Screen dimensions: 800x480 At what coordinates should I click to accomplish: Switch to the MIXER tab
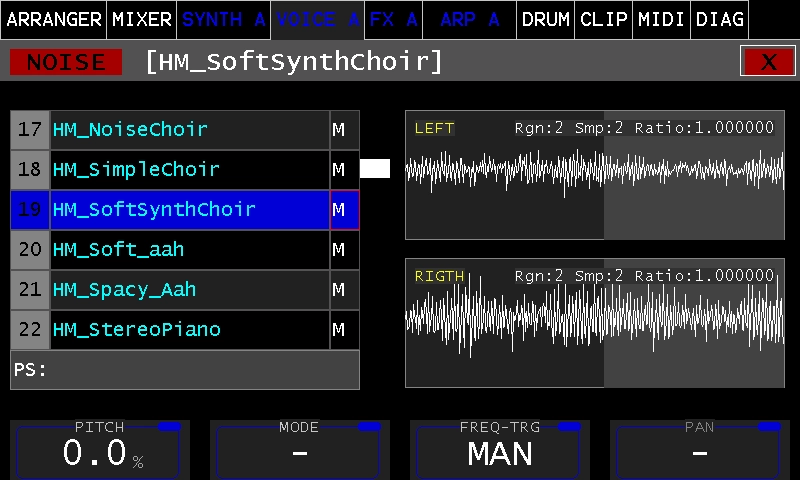point(141,20)
